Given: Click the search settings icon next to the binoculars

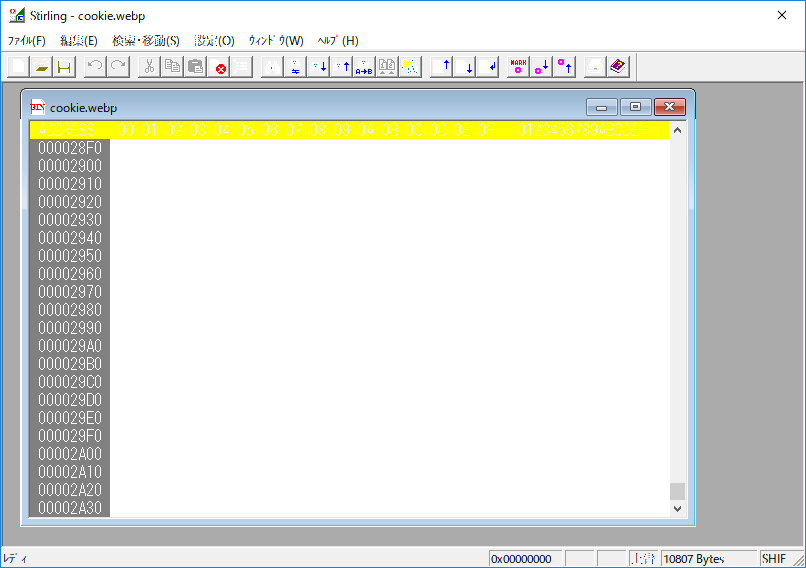Looking at the screenshot, I should 295,67.
